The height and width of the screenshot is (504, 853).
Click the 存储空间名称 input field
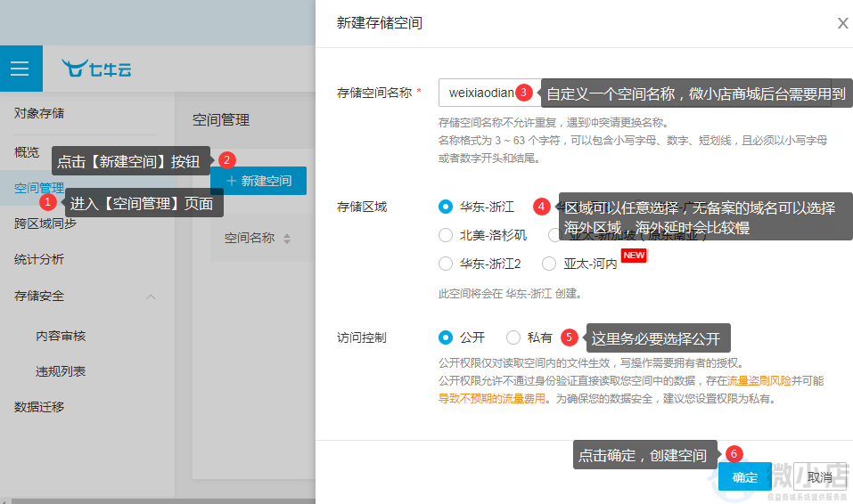481,93
